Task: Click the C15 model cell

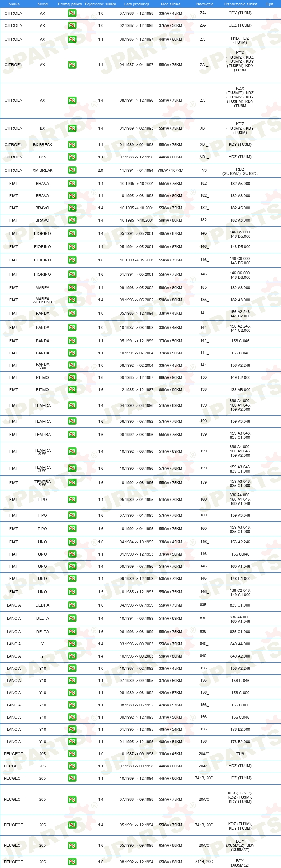Action: 42,157
